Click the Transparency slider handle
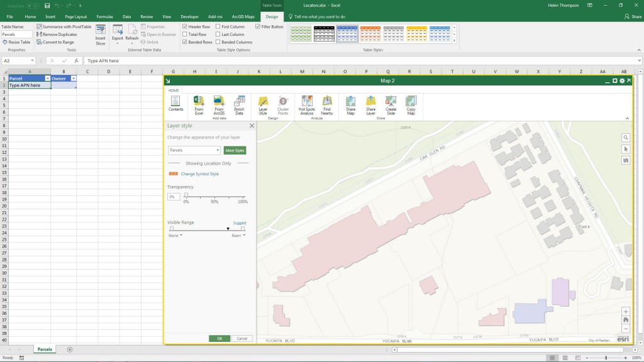This screenshot has width=644, height=362. [186, 195]
